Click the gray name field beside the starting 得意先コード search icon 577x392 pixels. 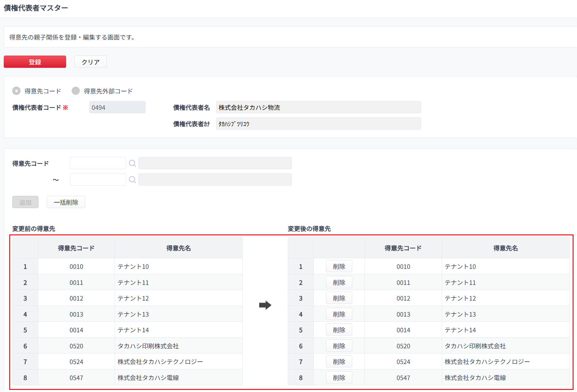215,163
